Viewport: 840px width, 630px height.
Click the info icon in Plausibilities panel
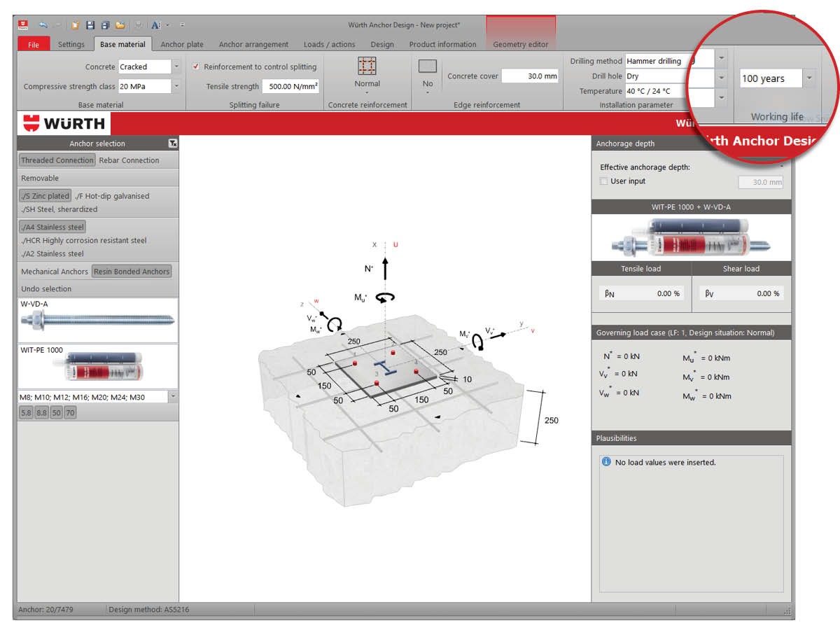click(x=606, y=462)
